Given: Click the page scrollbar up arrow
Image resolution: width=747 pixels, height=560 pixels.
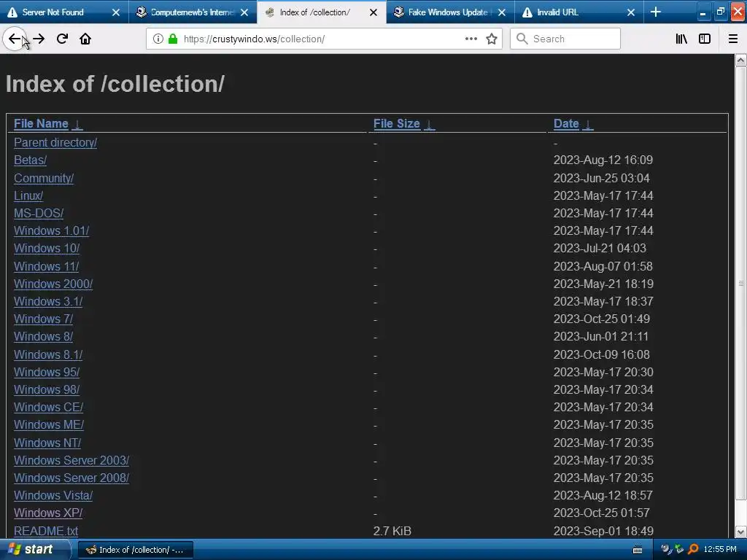Looking at the screenshot, I should point(741,60).
